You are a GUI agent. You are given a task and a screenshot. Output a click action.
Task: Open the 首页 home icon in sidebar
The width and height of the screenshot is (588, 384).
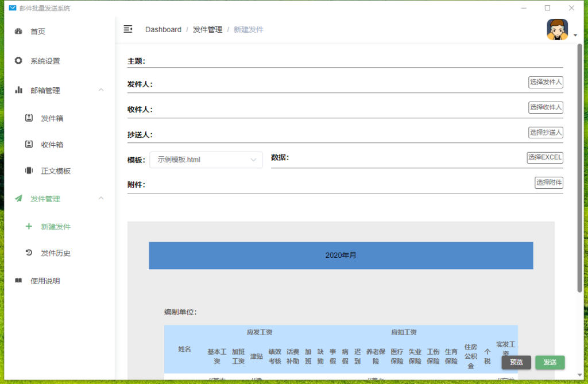click(x=17, y=32)
